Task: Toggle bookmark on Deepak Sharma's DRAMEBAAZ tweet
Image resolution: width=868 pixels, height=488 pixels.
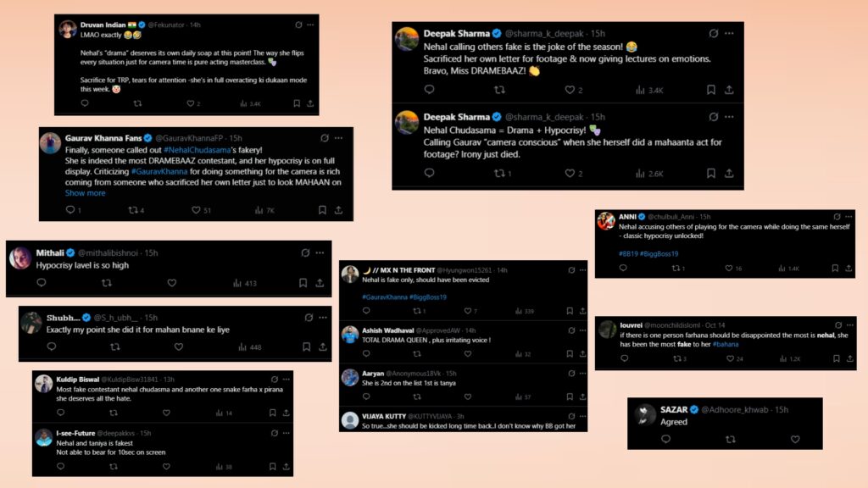Action: click(x=710, y=89)
